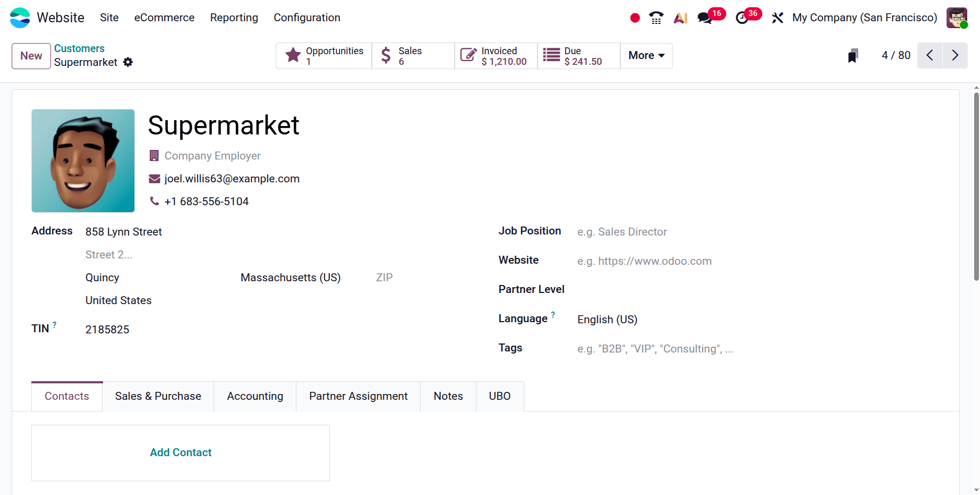
Task: Open the Partner Level field
Action: [x=760, y=290]
